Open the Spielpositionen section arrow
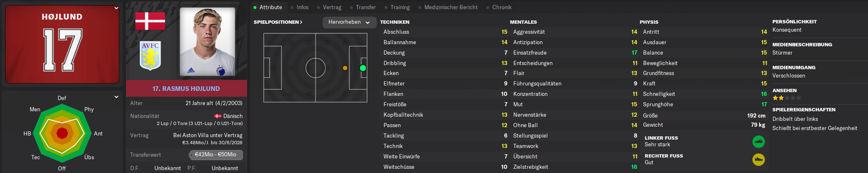 pos(301,22)
